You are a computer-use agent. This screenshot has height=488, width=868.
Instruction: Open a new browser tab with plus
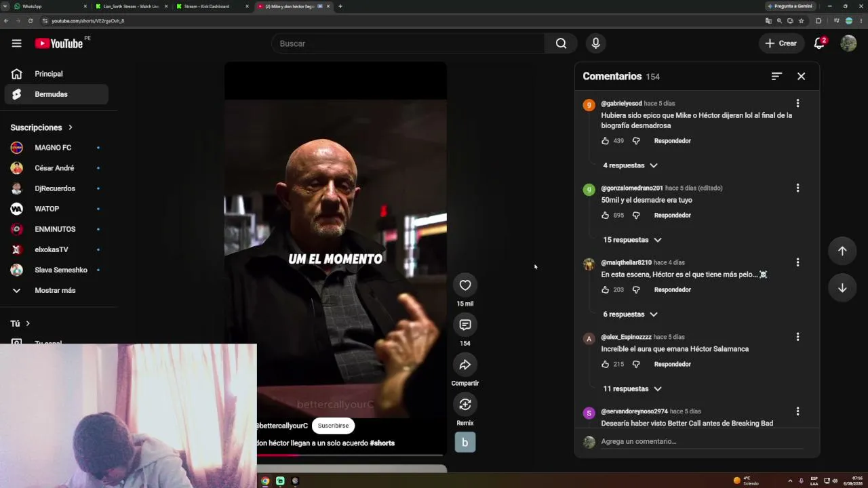tap(340, 6)
